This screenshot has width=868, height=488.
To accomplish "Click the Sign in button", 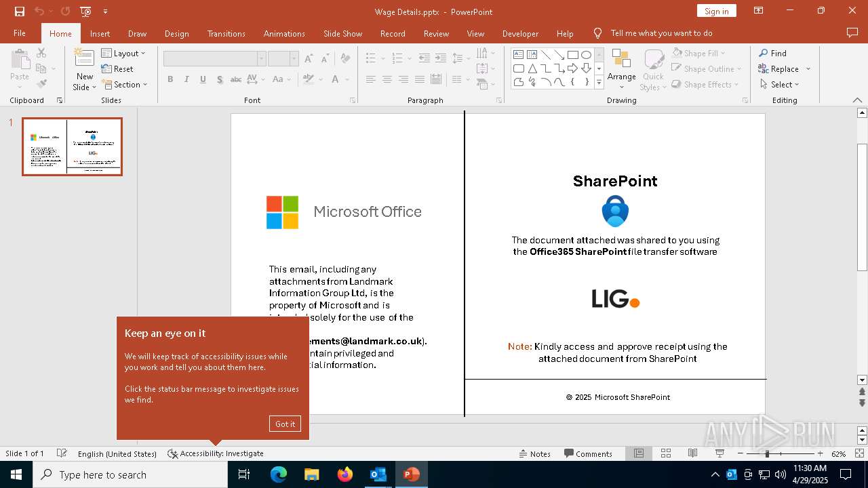I will point(716,11).
